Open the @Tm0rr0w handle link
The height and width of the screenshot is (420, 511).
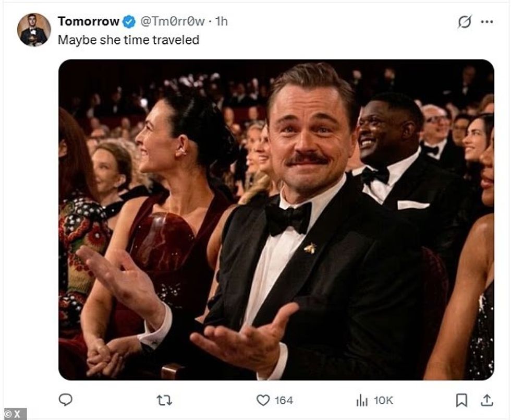pos(172,21)
